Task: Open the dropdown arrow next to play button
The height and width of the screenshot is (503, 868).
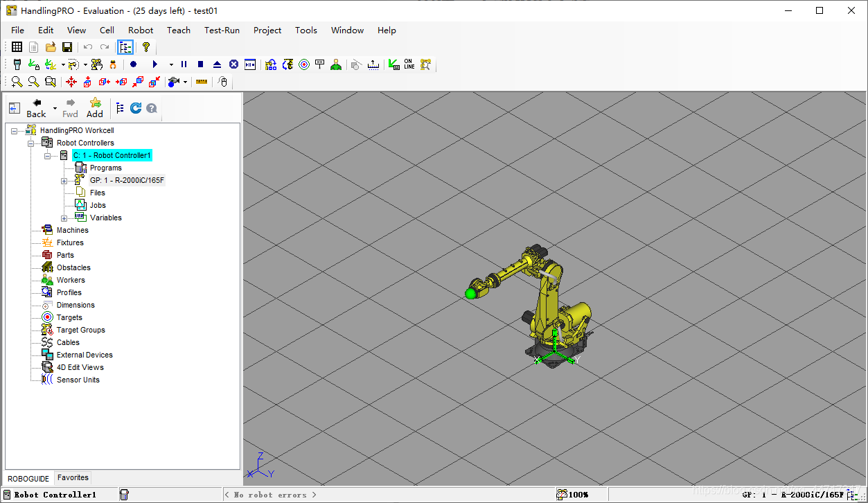Action: tap(171, 65)
